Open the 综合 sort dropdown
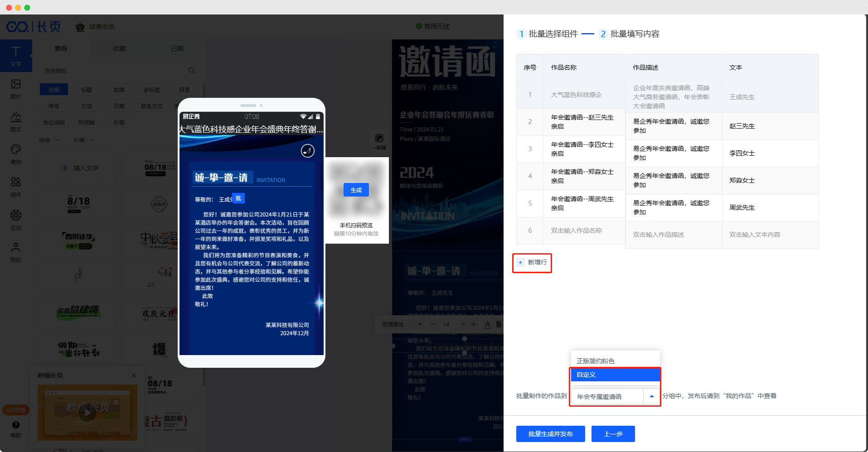The image size is (868, 452). pyautogui.click(x=49, y=140)
